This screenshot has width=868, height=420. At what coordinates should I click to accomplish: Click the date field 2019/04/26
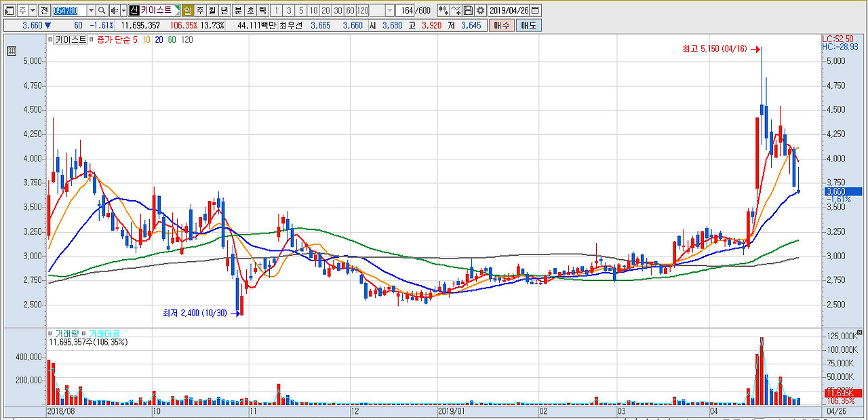pyautogui.click(x=509, y=11)
